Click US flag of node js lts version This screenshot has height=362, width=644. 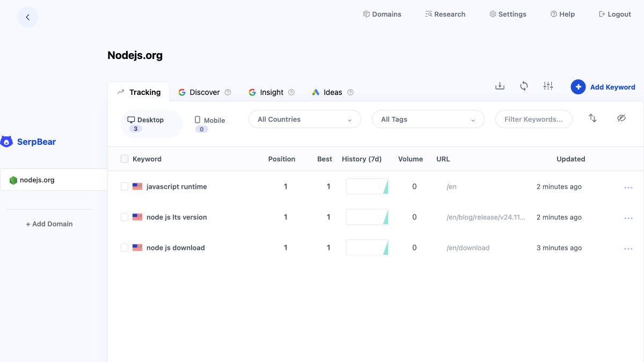coord(137,217)
